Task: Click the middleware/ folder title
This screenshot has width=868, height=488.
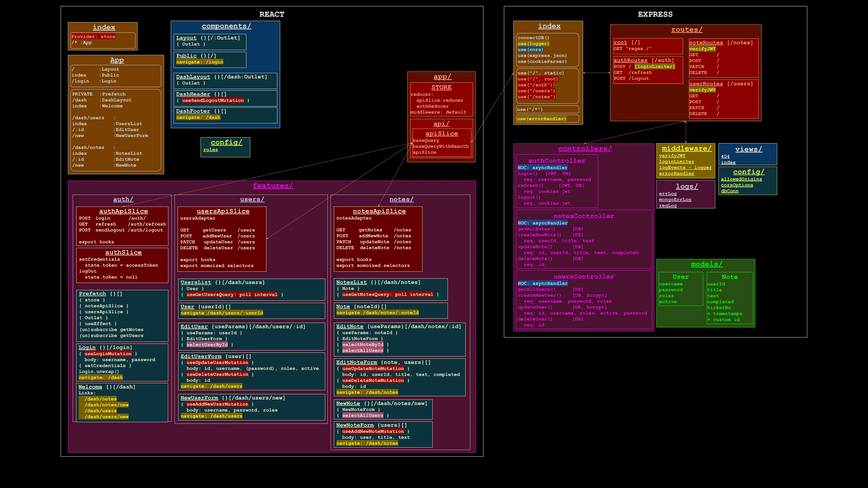Action: 687,148
